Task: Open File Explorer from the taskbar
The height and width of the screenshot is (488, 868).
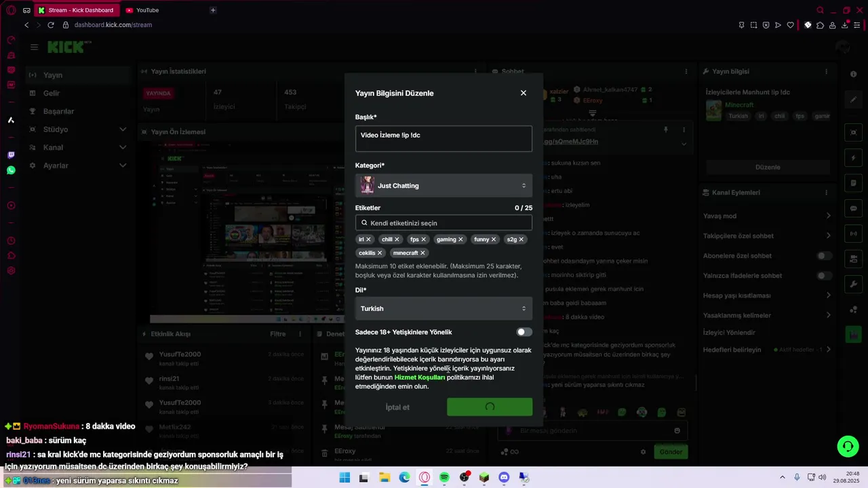Action: tap(384, 478)
